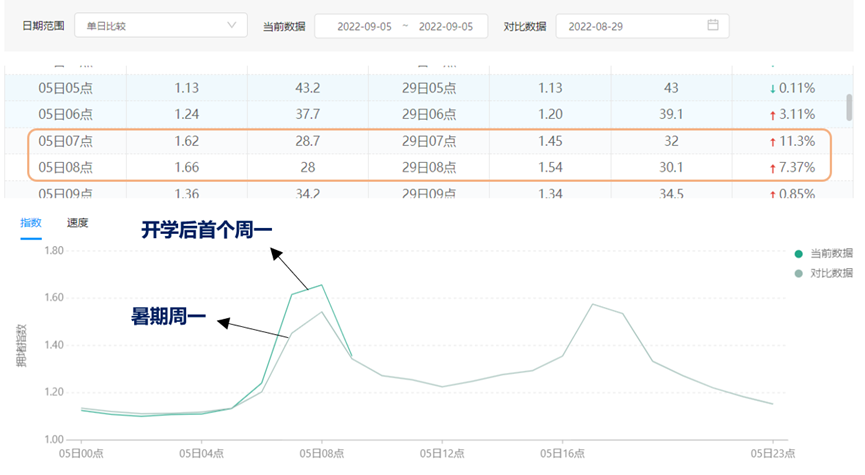Image resolution: width=865 pixels, height=475 pixels.
Task: Click the 2022-08-29 comparison date input
Action: pos(630,26)
